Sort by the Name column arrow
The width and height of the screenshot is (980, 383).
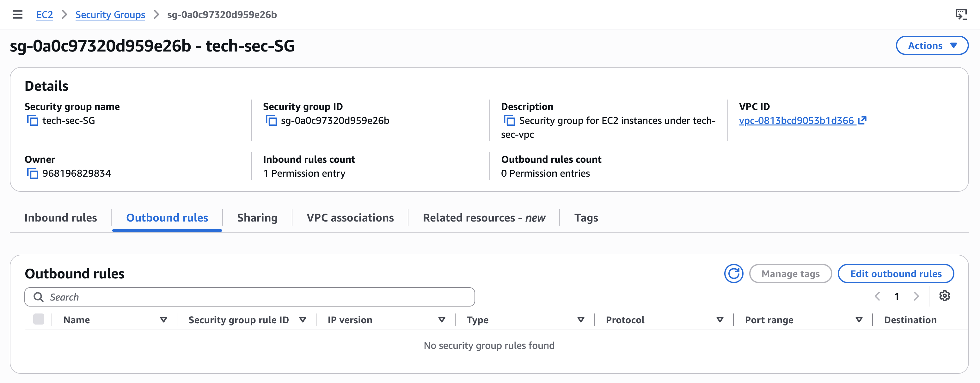point(163,320)
